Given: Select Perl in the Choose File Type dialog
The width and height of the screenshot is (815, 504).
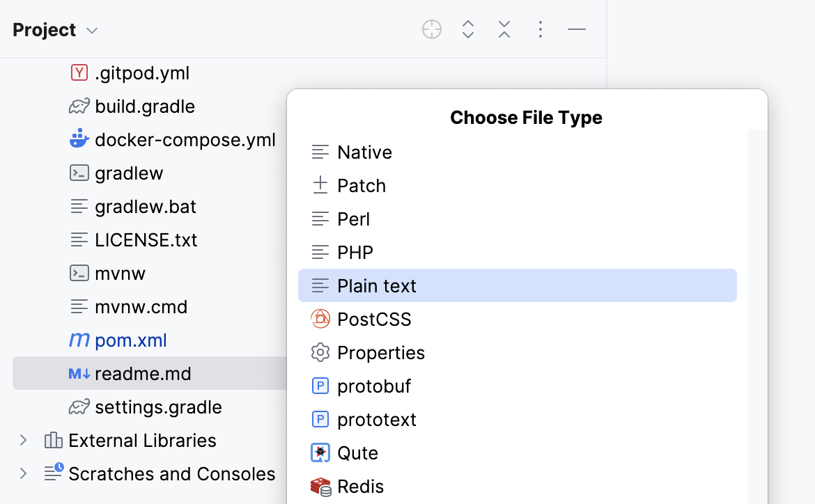Looking at the screenshot, I should click(353, 219).
